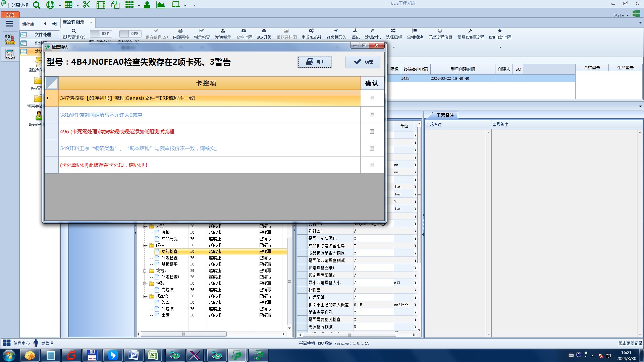The image size is (644, 362).
Task: Collapse the 成品仓 tree folder
Action: pyautogui.click(x=145, y=296)
